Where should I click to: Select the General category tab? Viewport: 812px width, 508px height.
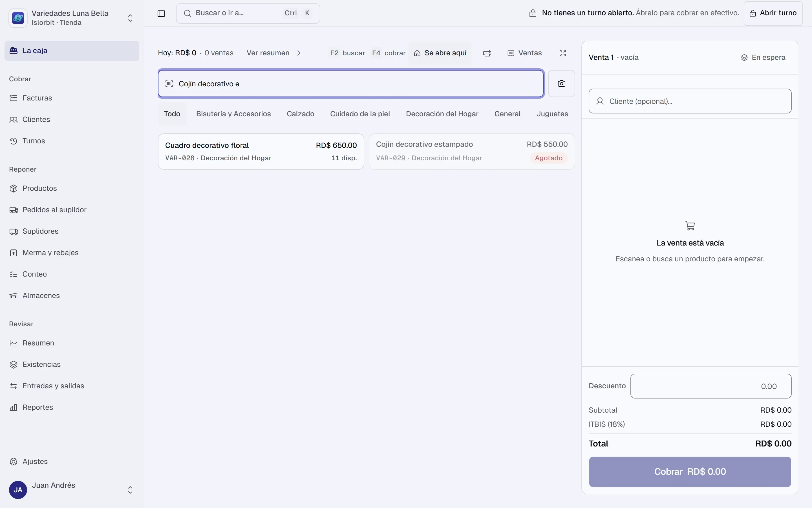pos(507,114)
